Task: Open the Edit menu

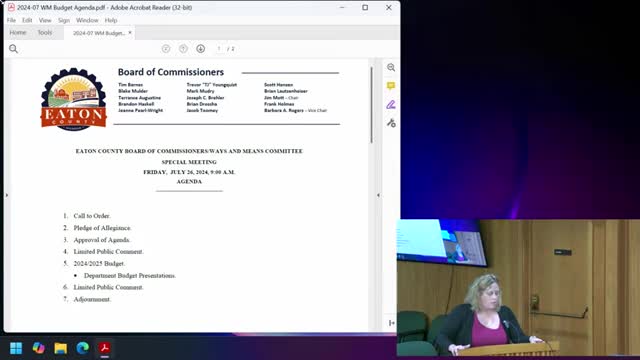Action: click(x=27, y=20)
